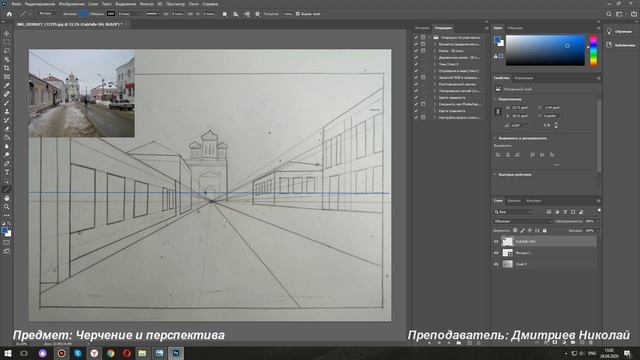Select the Brush tool
This screenshot has width=640, height=360.
tap(7, 102)
